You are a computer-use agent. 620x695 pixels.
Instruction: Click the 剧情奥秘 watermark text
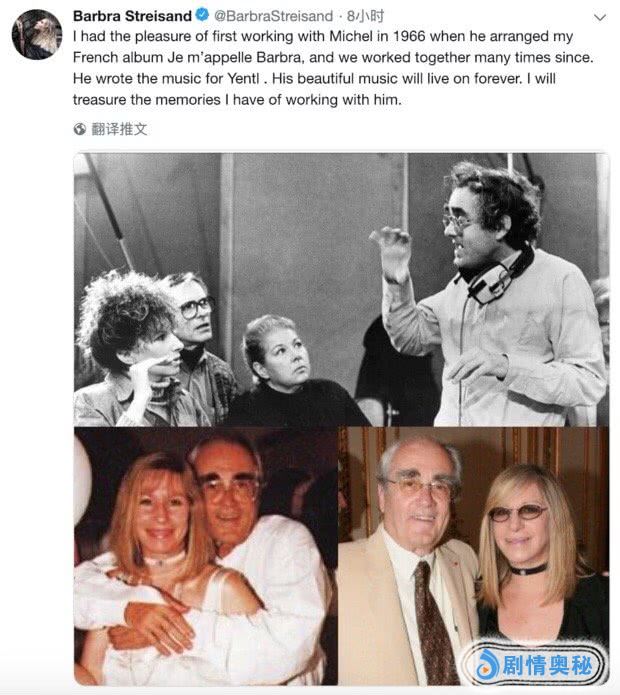coord(547,665)
